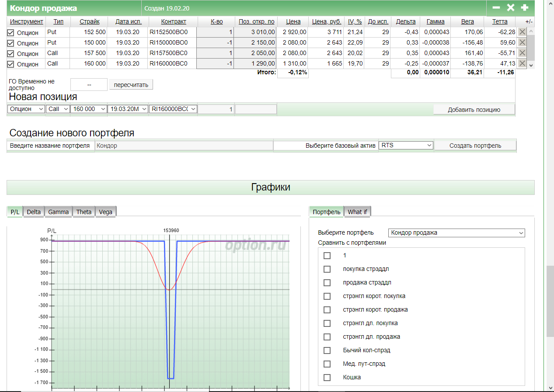This screenshot has width=554, height=392.
Task: Click the minus icon in portfolio header
Action: (x=496, y=8)
